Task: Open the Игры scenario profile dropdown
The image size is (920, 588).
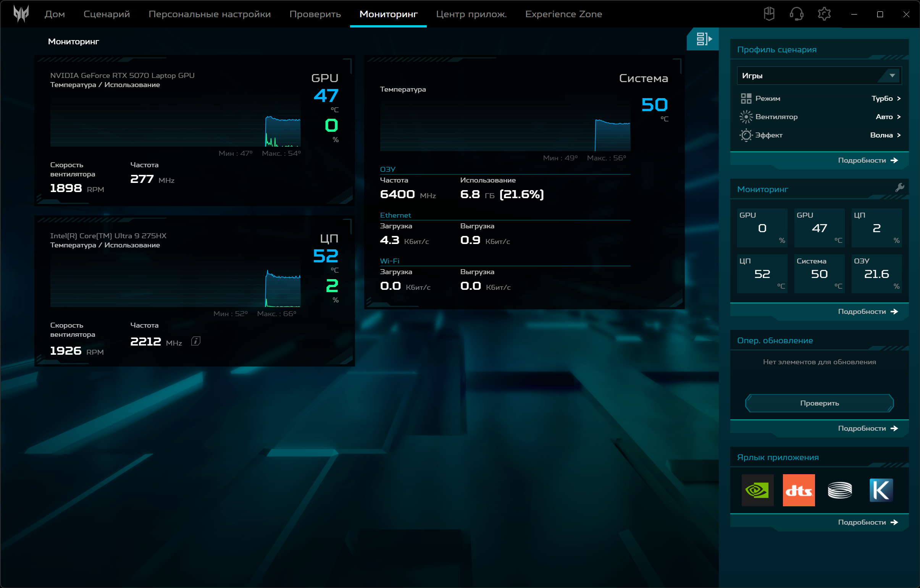Action: (819, 76)
